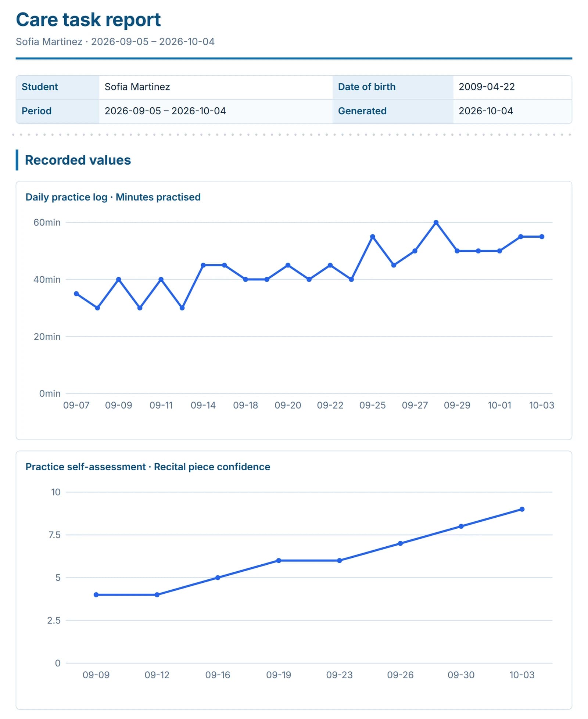Screen dimensions: 588x719
Task: Click the 'Care task report' heading
Action: [88, 20]
